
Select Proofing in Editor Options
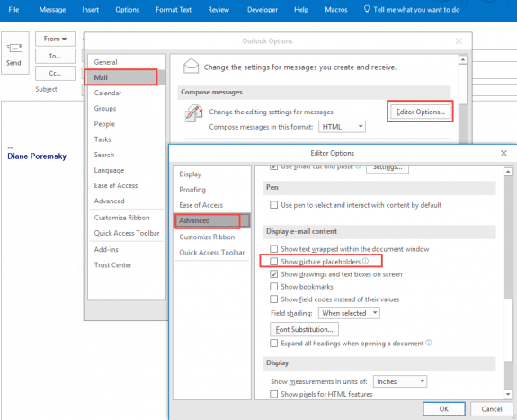point(212,190)
